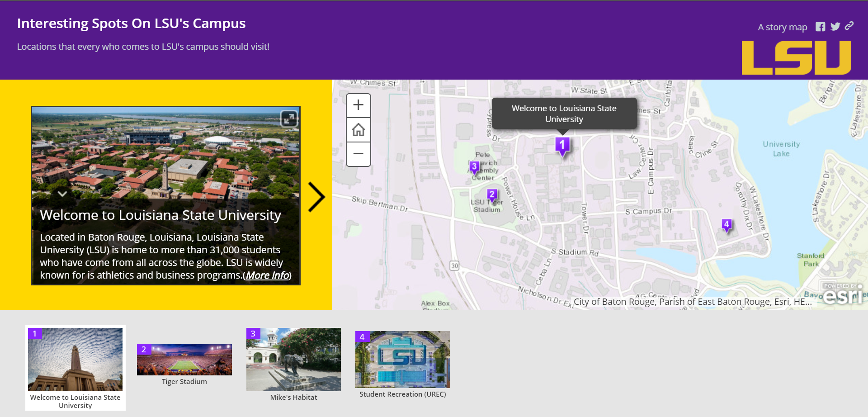Click the esri logo on map
Viewport: 868px width, 417px height.
pyautogui.click(x=843, y=294)
